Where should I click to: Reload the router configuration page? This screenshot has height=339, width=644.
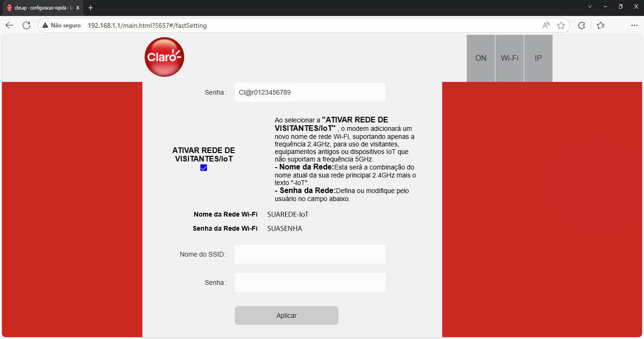[26, 25]
